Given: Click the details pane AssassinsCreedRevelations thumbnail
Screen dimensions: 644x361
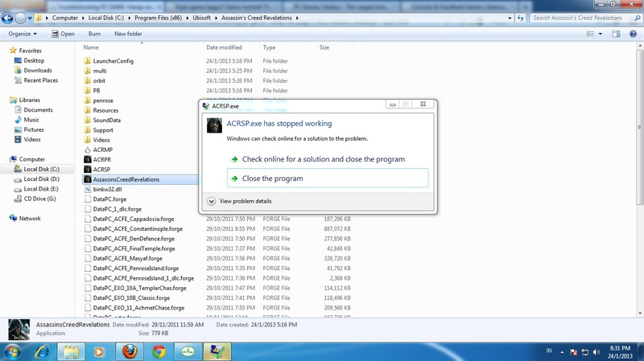Looking at the screenshot, I should click(x=19, y=330).
